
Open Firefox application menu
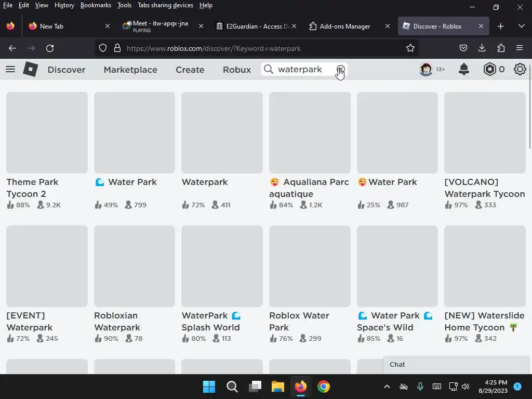(x=520, y=48)
